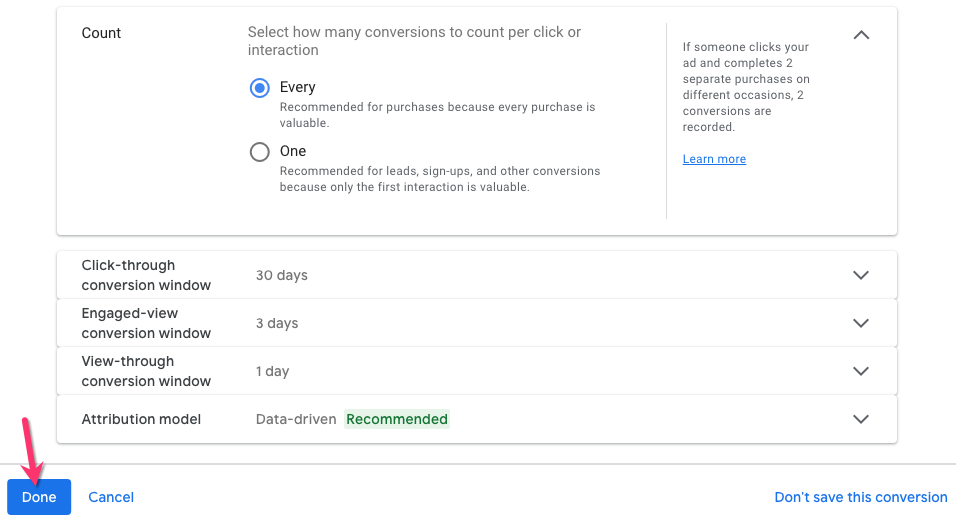Click the "Data-driven" attribution value
Image resolution: width=956 pixels, height=526 pixels.
[x=296, y=419]
